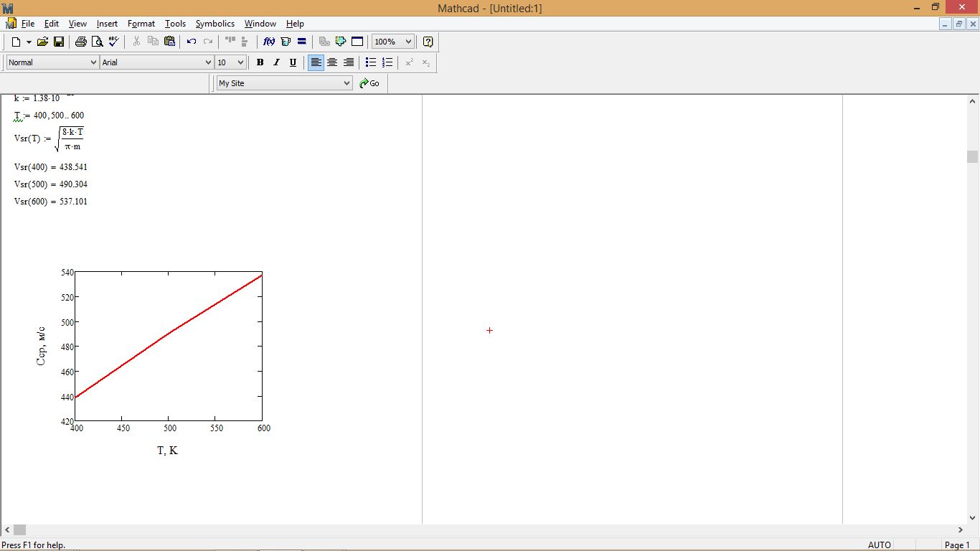Click the Mathcad document icon beside File

pyautogui.click(x=11, y=24)
